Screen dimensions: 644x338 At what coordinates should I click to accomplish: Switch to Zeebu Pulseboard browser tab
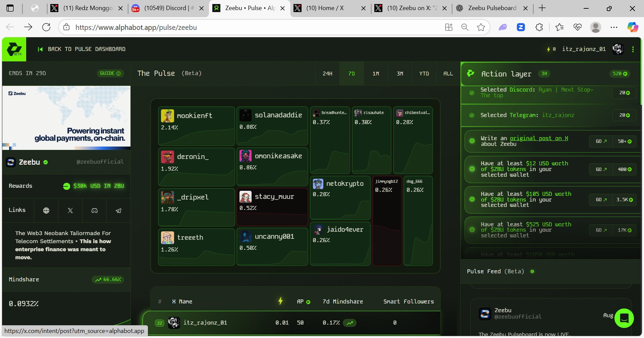point(492,8)
